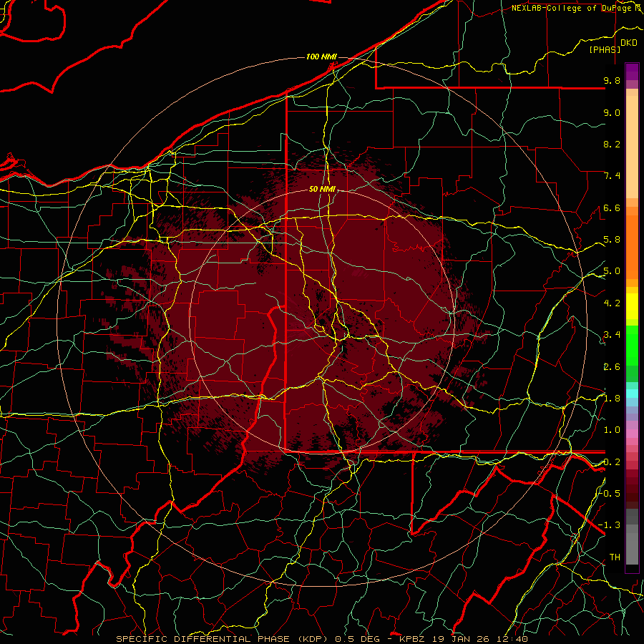Select the 5.0 scale value
644x644 pixels.
click(x=612, y=271)
